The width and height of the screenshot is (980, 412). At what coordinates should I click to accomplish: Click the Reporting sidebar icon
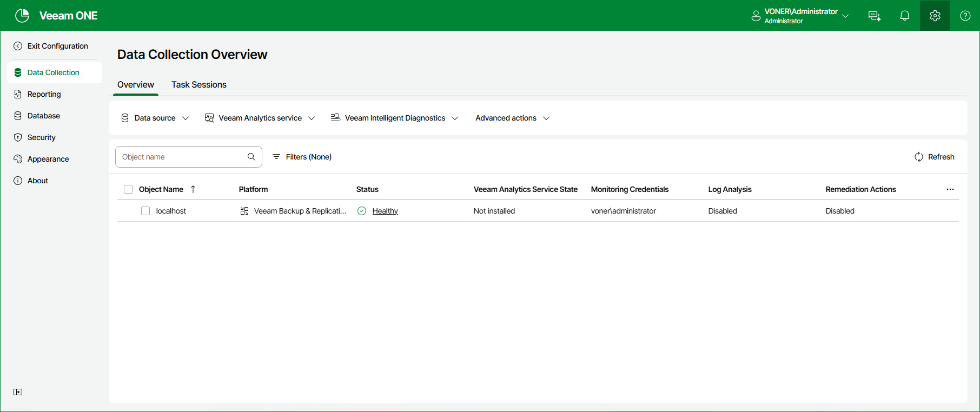pyautogui.click(x=18, y=94)
